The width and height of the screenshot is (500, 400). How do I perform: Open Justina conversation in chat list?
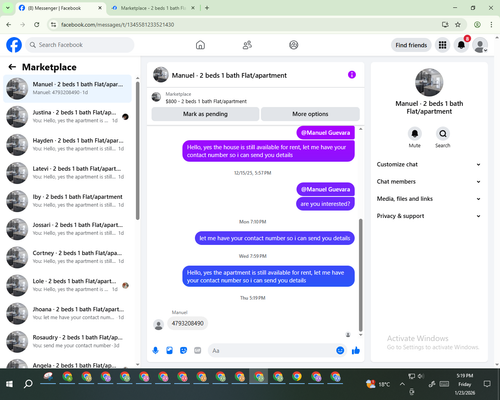pos(67,117)
